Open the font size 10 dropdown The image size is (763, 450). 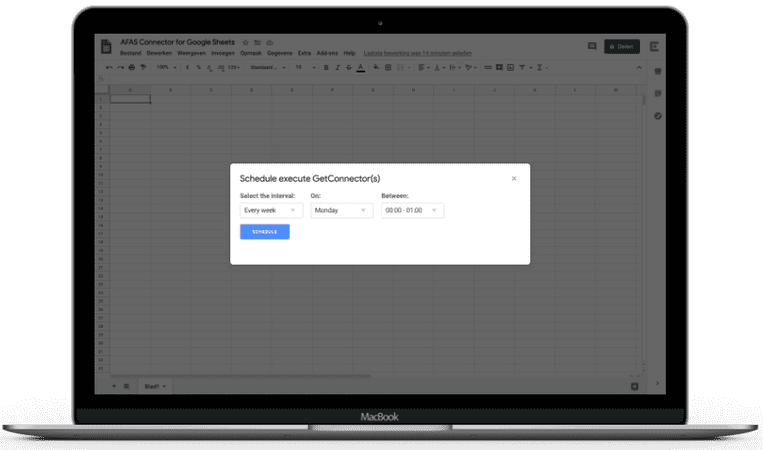[305, 68]
